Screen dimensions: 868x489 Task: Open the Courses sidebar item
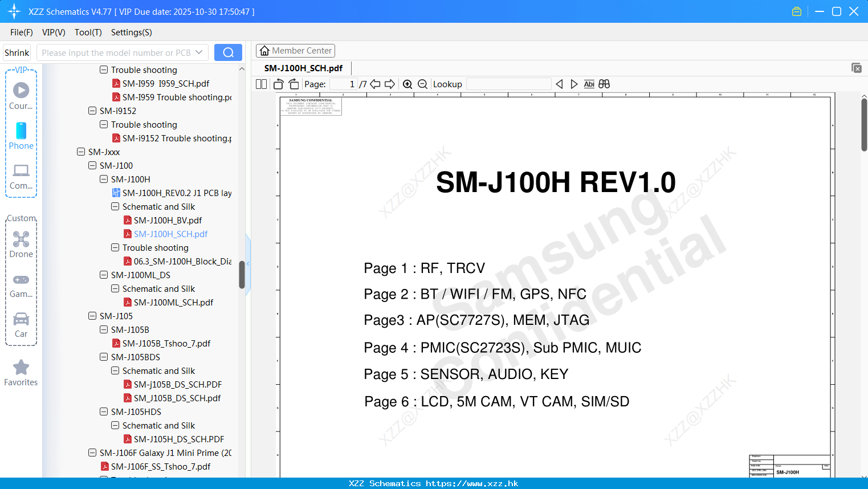point(21,96)
